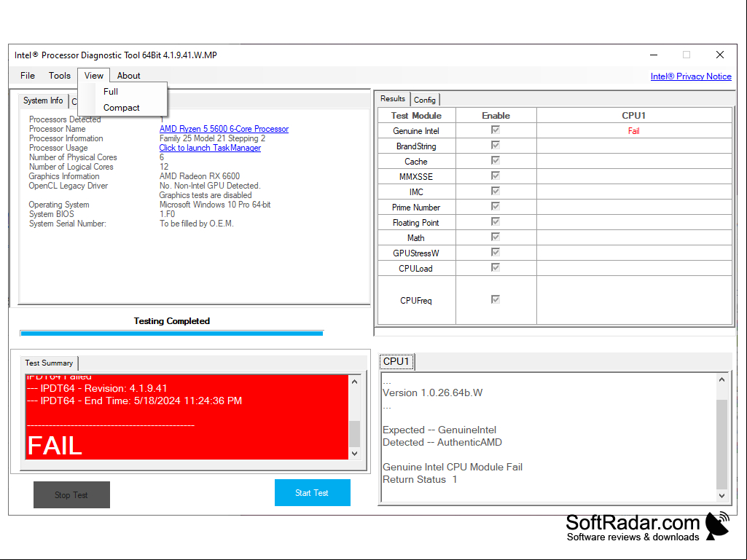Click the Expected -- GenuineIntel log line
The height and width of the screenshot is (560, 747).
pyautogui.click(x=439, y=430)
